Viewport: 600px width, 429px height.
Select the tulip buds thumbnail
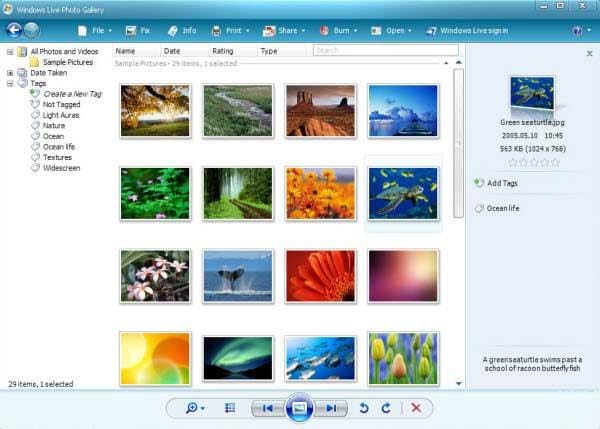click(403, 359)
